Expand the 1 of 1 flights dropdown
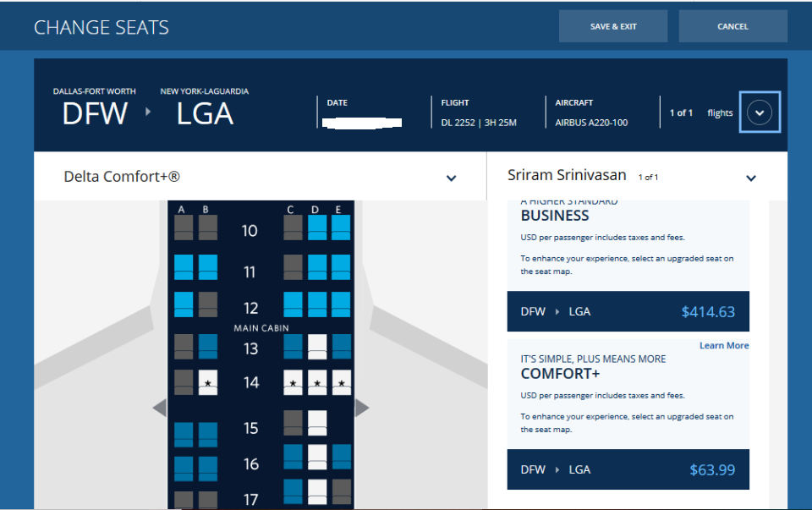The width and height of the screenshot is (812, 510). pyautogui.click(x=760, y=112)
